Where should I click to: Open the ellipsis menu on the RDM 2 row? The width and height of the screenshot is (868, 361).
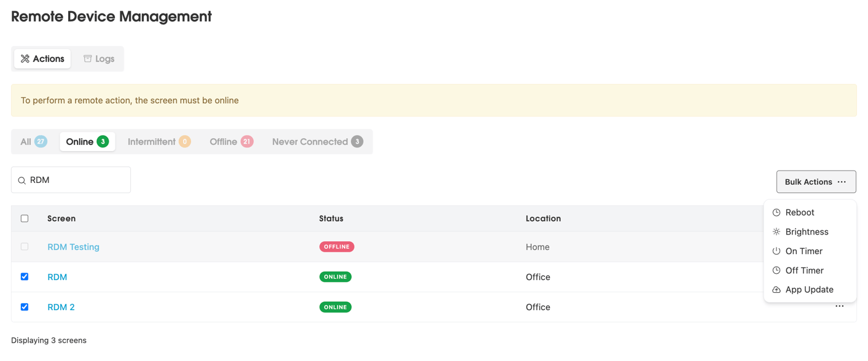pos(839,306)
